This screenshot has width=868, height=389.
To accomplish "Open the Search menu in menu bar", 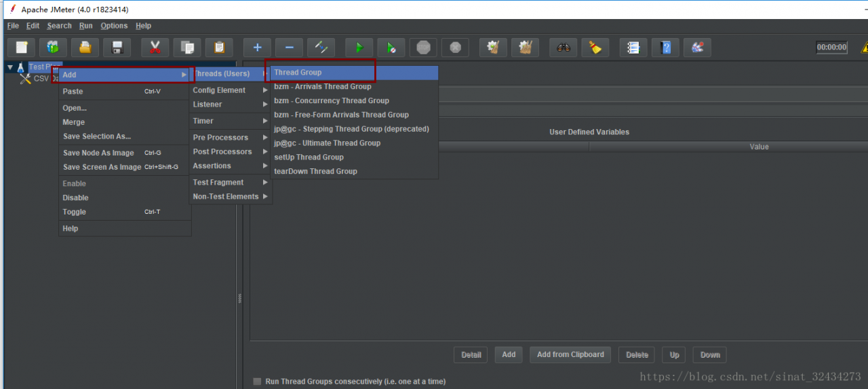I will 59,26.
